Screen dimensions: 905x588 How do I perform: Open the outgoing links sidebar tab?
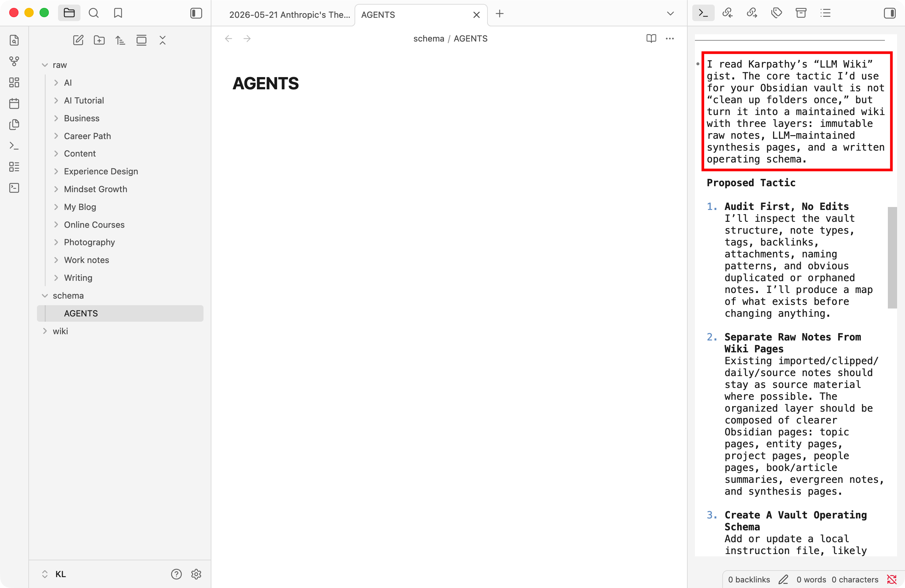(x=752, y=13)
